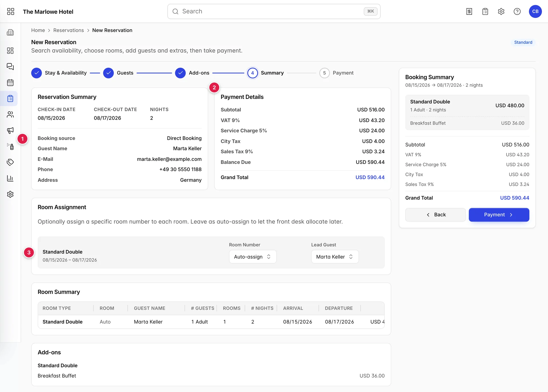The height and width of the screenshot is (392, 548).
Task: Click the 1 Adult cell in table
Action: 200,322
